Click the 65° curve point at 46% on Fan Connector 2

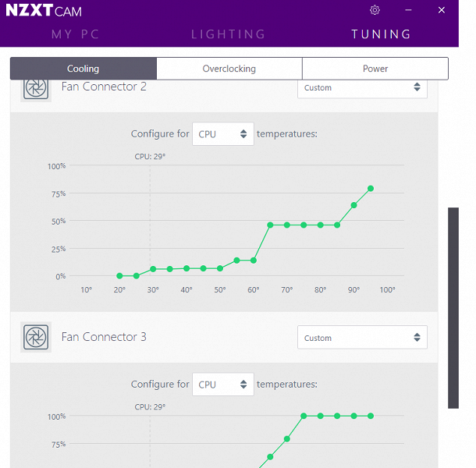(270, 225)
